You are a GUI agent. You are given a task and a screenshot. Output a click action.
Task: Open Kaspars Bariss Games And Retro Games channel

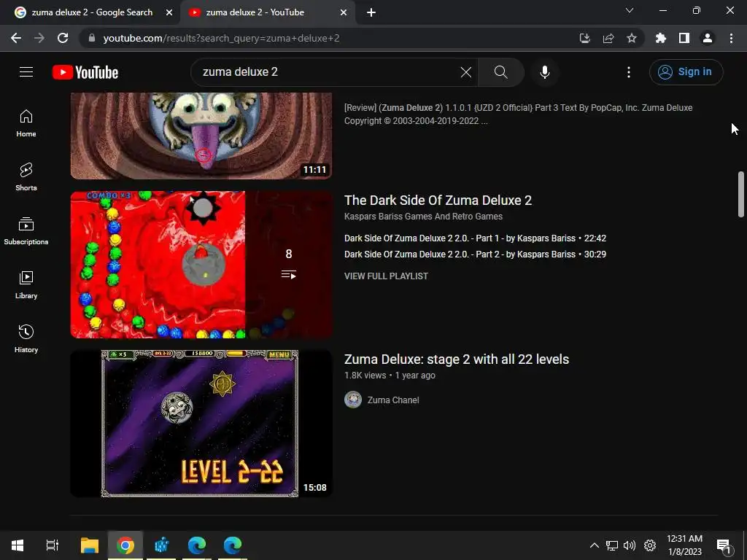click(423, 216)
